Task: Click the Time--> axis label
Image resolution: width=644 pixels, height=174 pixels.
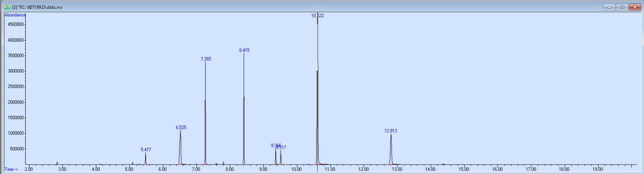Action: [x=11, y=169]
